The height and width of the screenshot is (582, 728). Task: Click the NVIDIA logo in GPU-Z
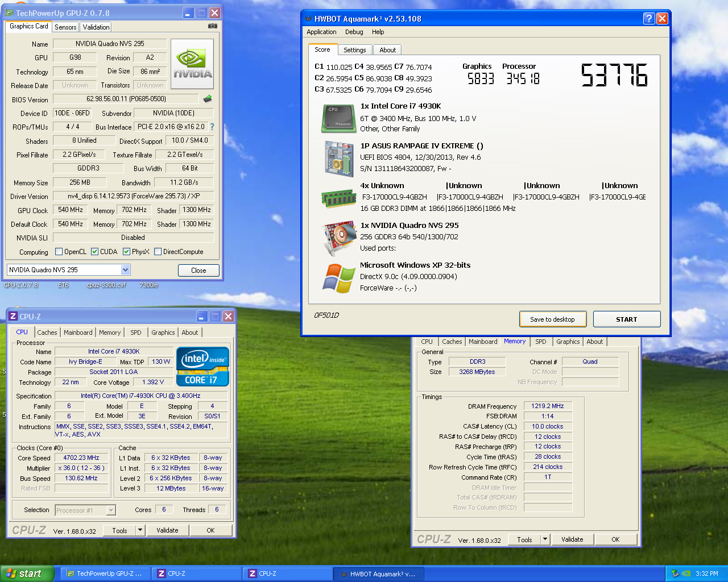pyautogui.click(x=192, y=64)
